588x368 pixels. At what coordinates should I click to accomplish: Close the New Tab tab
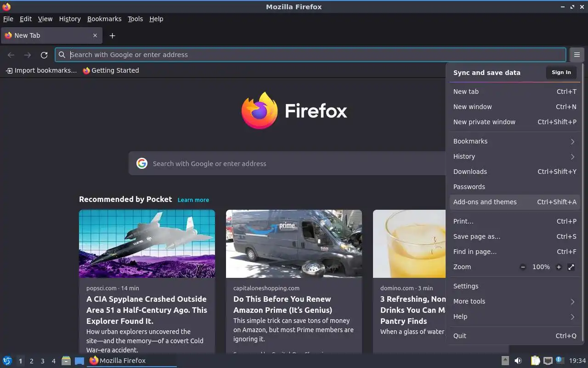(95, 35)
